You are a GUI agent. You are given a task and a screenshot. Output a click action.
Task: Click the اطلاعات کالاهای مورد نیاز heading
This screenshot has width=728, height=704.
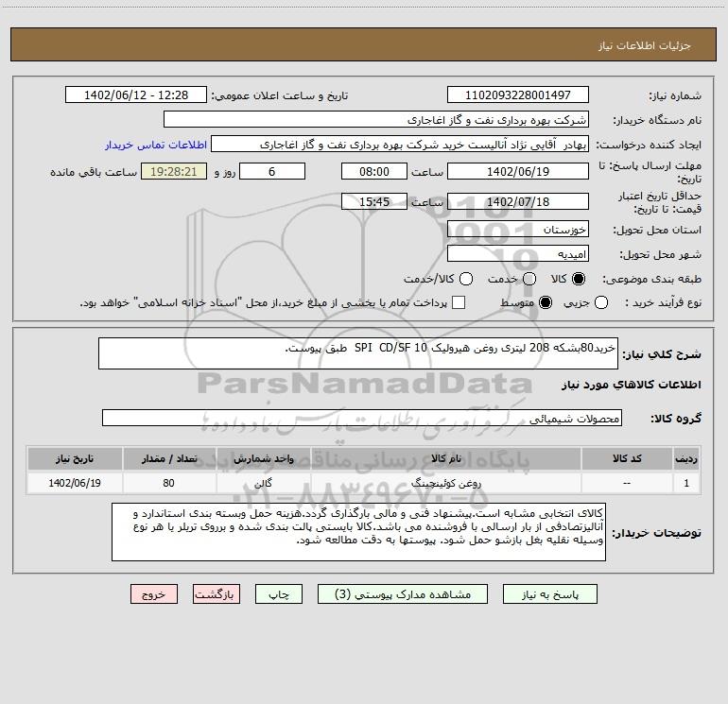tap(631, 385)
